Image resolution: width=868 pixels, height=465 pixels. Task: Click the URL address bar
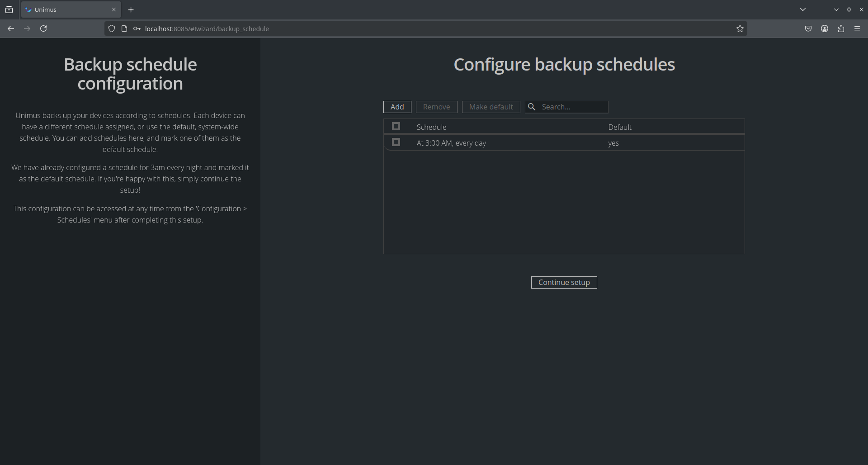[x=407, y=28]
